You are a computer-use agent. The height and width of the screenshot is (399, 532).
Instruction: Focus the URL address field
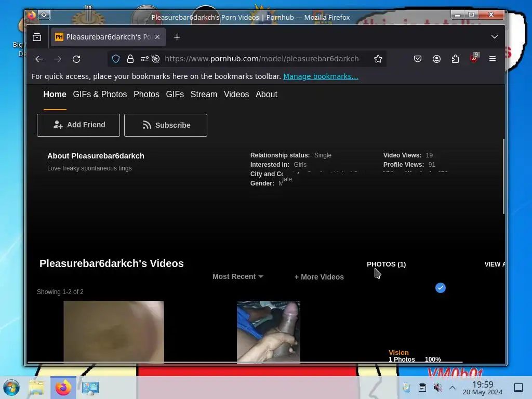coord(262,59)
